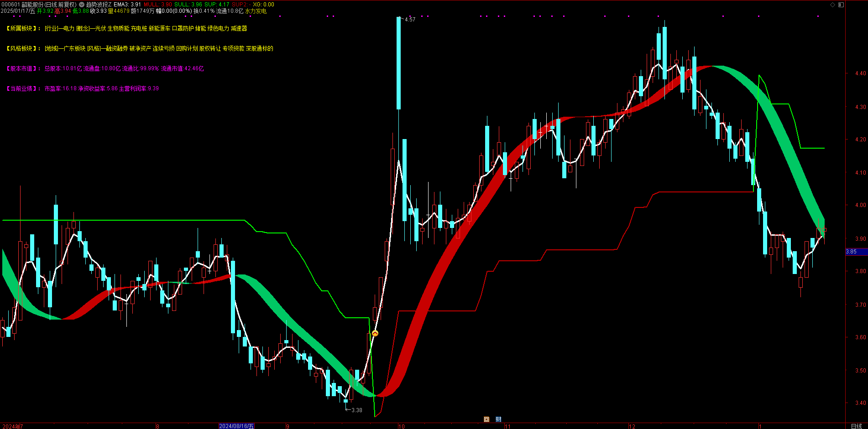This screenshot has width=868, height=429.
Task: Click the 换0.41% turnover value
Action: [x=204, y=11]
